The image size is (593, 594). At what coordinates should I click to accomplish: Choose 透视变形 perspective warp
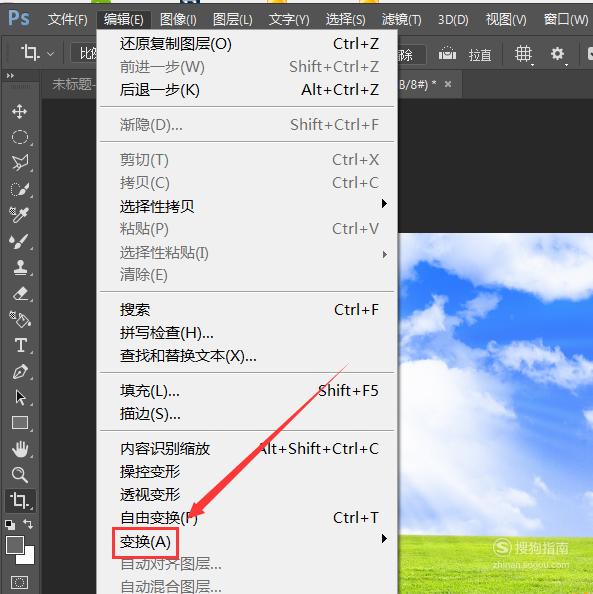coord(247,495)
